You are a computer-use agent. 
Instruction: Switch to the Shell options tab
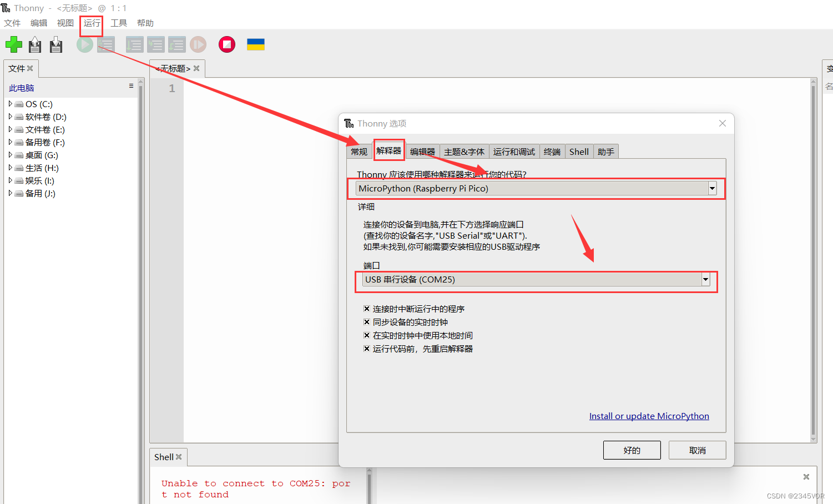click(x=579, y=152)
